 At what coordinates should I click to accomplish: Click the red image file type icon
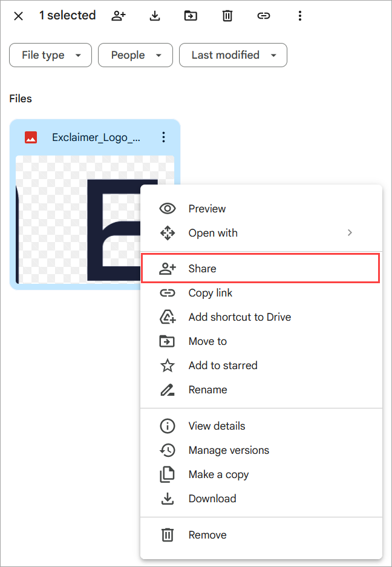tap(31, 137)
